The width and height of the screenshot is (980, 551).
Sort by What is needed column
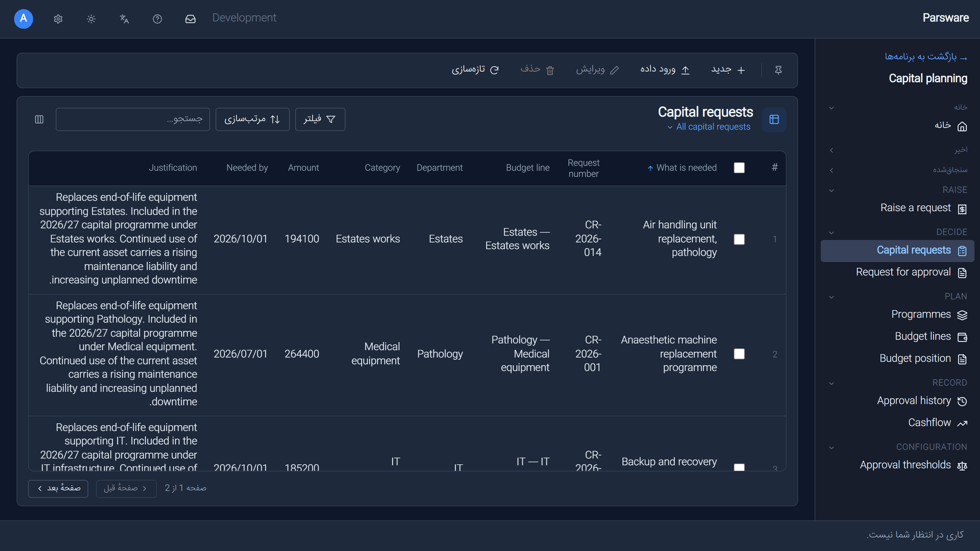(682, 168)
